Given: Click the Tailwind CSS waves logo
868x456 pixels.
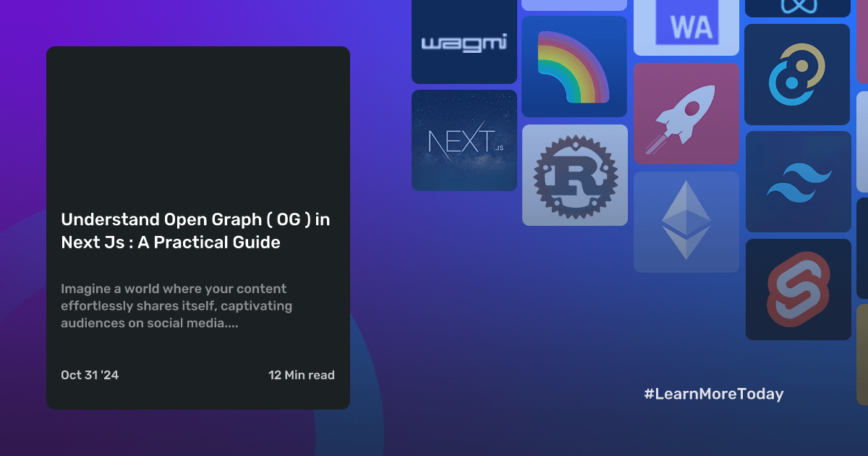Looking at the screenshot, I should click(x=798, y=181).
